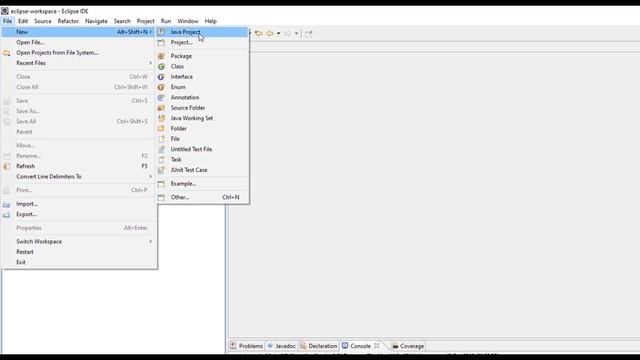The image size is (640, 360).
Task: Open the Search menu
Action: (122, 21)
